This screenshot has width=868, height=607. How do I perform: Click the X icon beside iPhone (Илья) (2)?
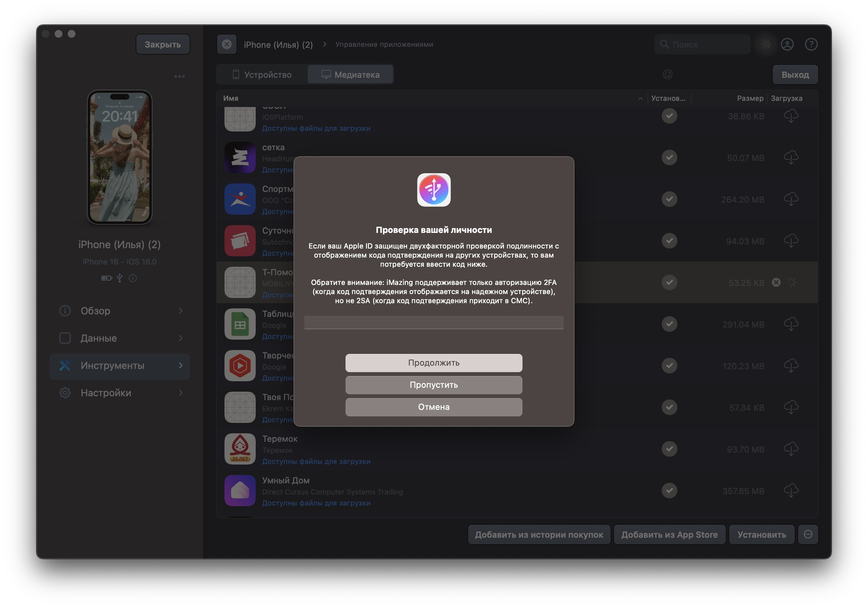(226, 44)
